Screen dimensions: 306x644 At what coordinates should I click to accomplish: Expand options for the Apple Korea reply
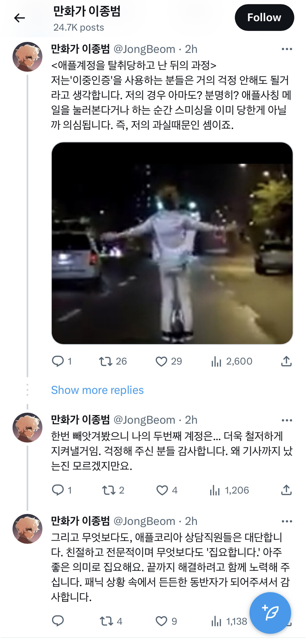287,521
